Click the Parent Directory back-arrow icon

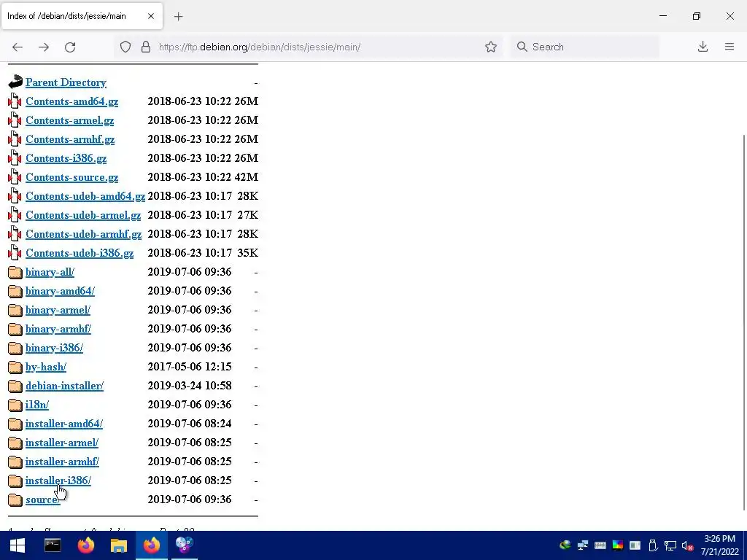click(x=15, y=82)
